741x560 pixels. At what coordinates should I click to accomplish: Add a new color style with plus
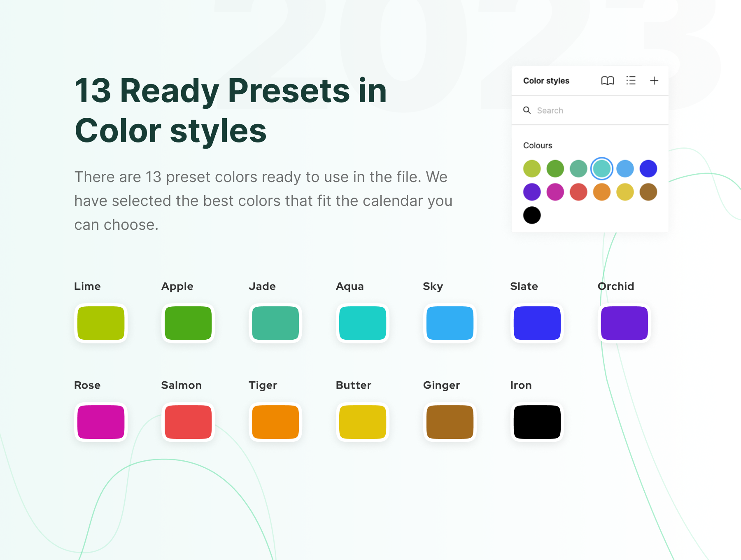coord(654,81)
